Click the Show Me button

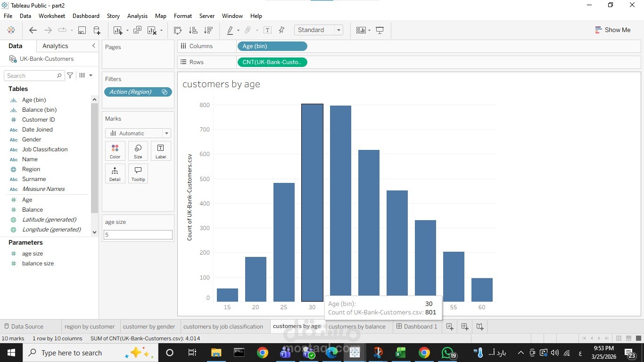(x=612, y=30)
